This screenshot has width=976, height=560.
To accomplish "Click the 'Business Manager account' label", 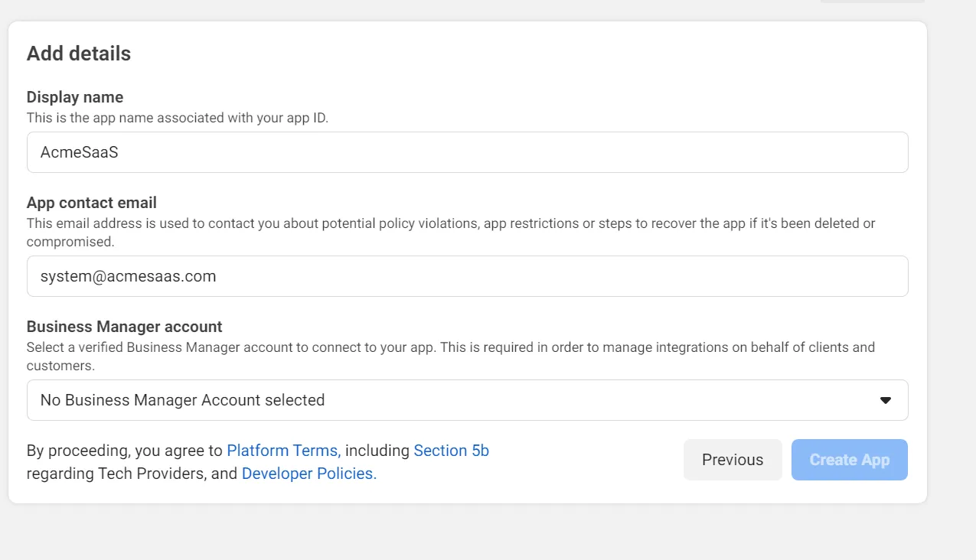I will coord(125,327).
